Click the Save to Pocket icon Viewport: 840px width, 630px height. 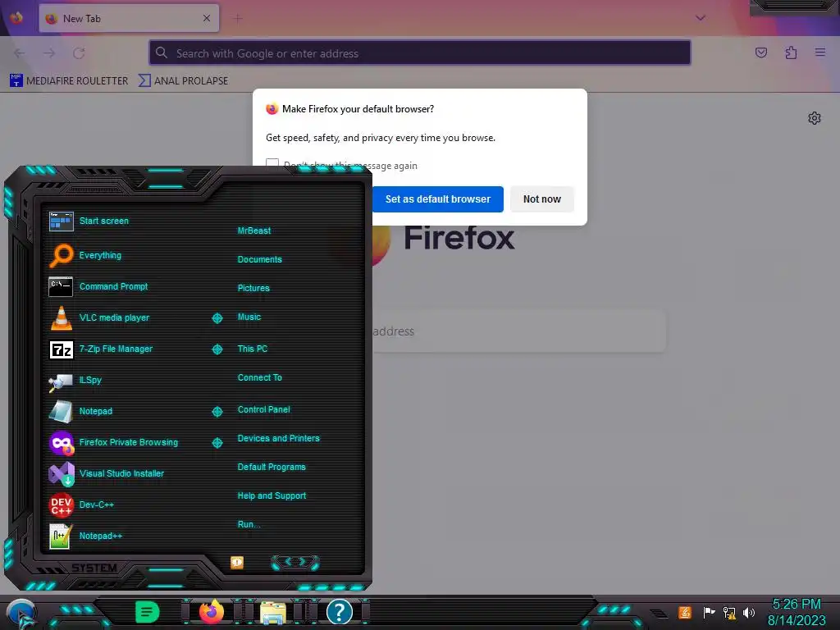tap(760, 52)
